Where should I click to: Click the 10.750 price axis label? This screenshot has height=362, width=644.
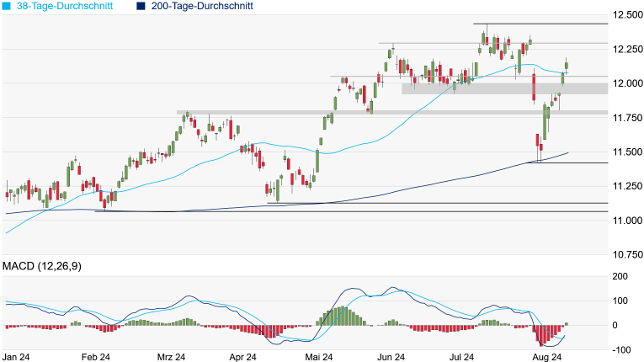[627, 253]
